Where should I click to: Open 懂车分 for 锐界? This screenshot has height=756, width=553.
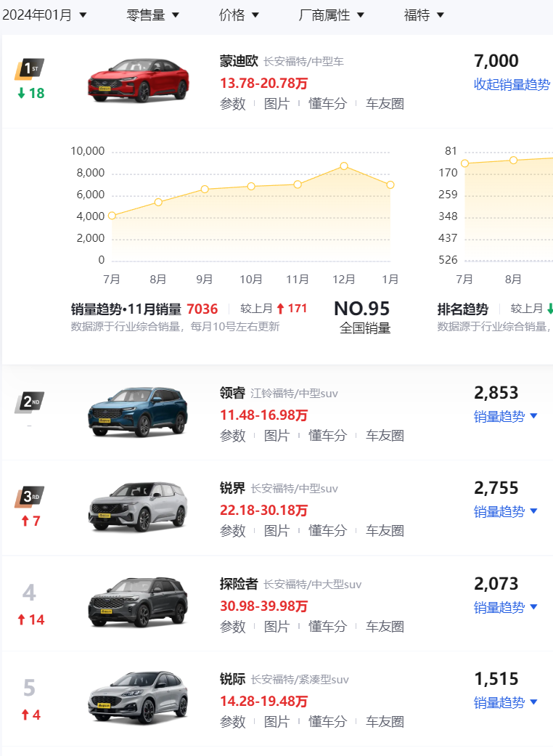[327, 531]
